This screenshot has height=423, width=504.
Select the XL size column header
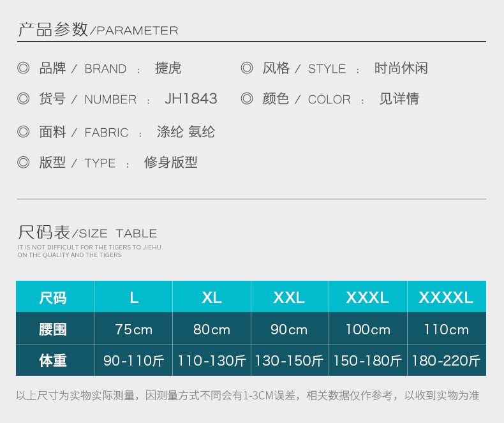(211, 297)
